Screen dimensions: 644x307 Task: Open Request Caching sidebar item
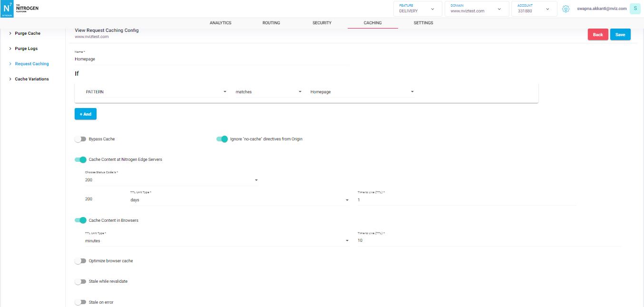[x=31, y=64]
